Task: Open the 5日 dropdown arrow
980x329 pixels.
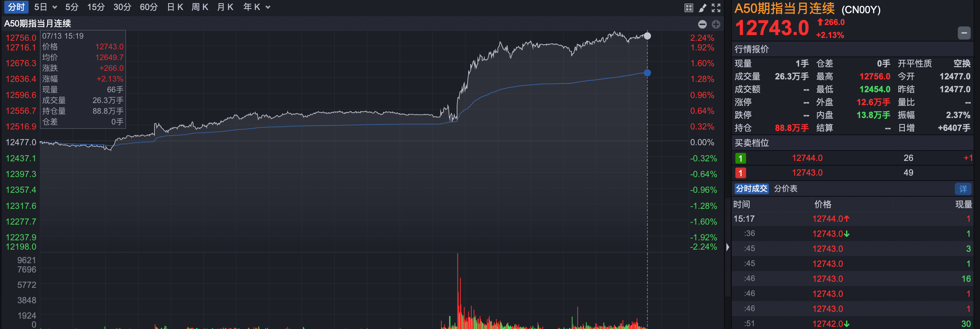Action: [55, 7]
